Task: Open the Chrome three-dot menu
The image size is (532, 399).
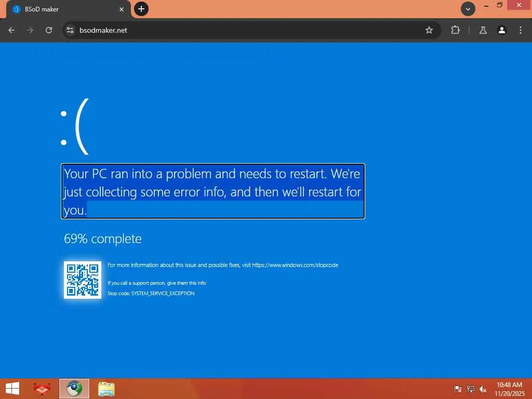Action: click(521, 30)
